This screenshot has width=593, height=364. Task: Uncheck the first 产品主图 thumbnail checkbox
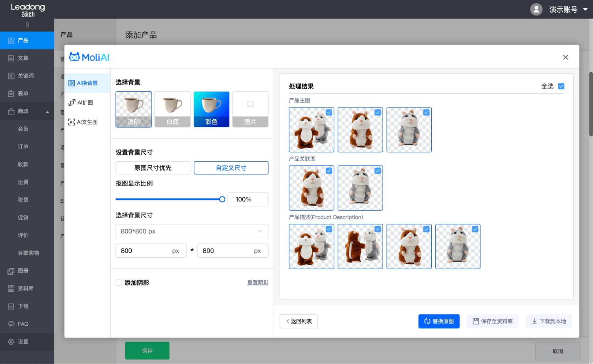329,113
